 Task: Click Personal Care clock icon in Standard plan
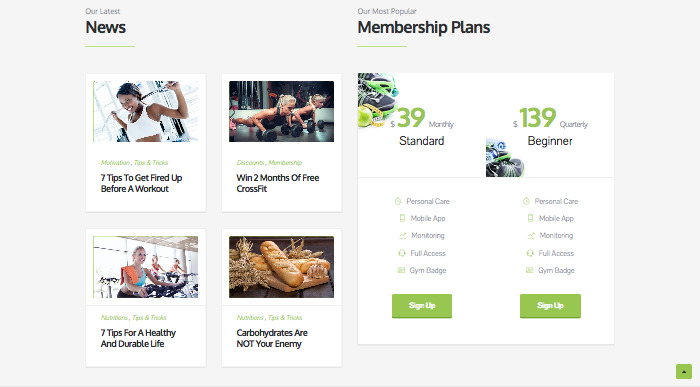point(398,201)
